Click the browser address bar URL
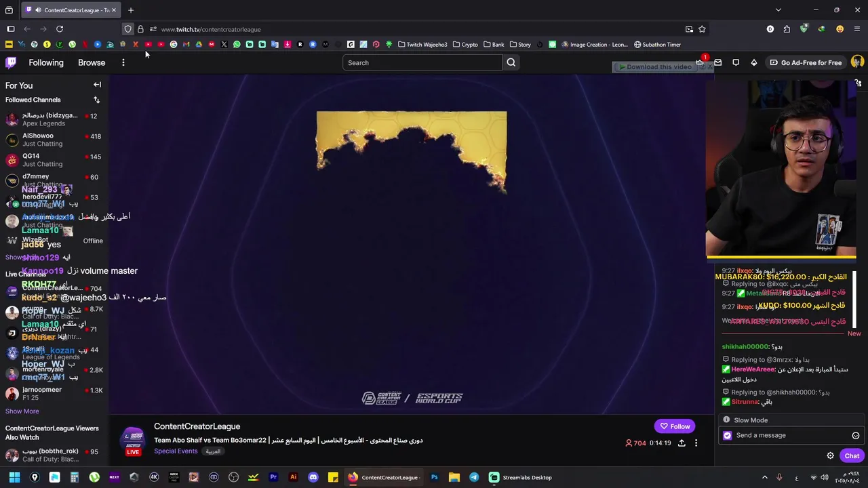The height and width of the screenshot is (488, 868). (x=211, y=29)
